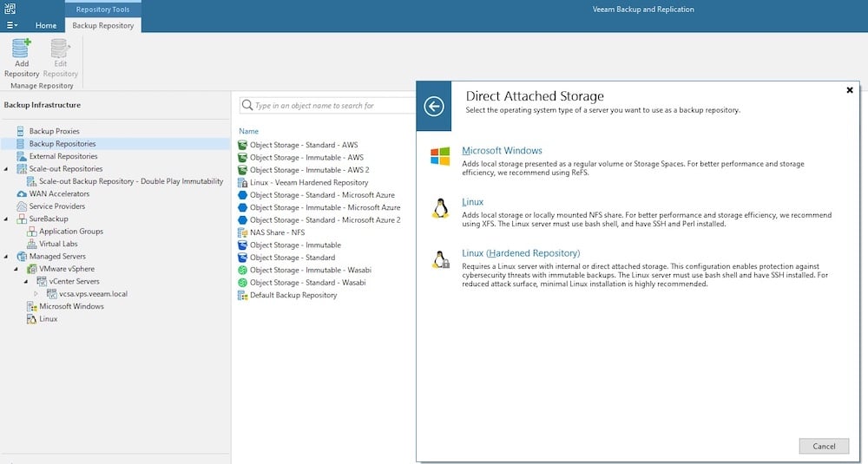Screen dimensions: 868x464
Task: Select Object Storage - Standard - Microsoft Azure 2
Action: (x=325, y=220)
